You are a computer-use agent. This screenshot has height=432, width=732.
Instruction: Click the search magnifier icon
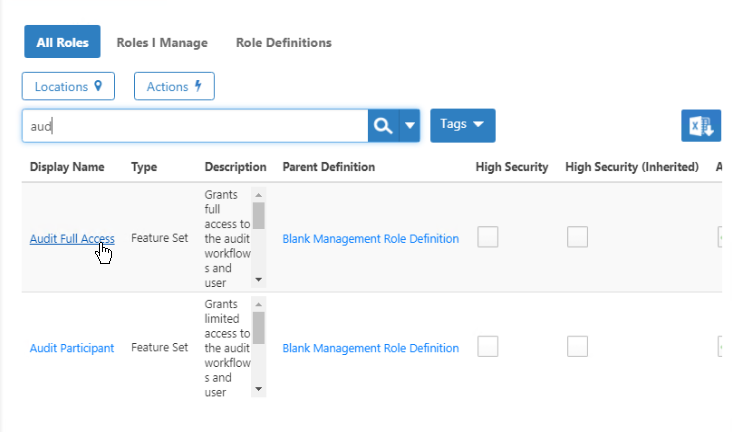tap(382, 126)
